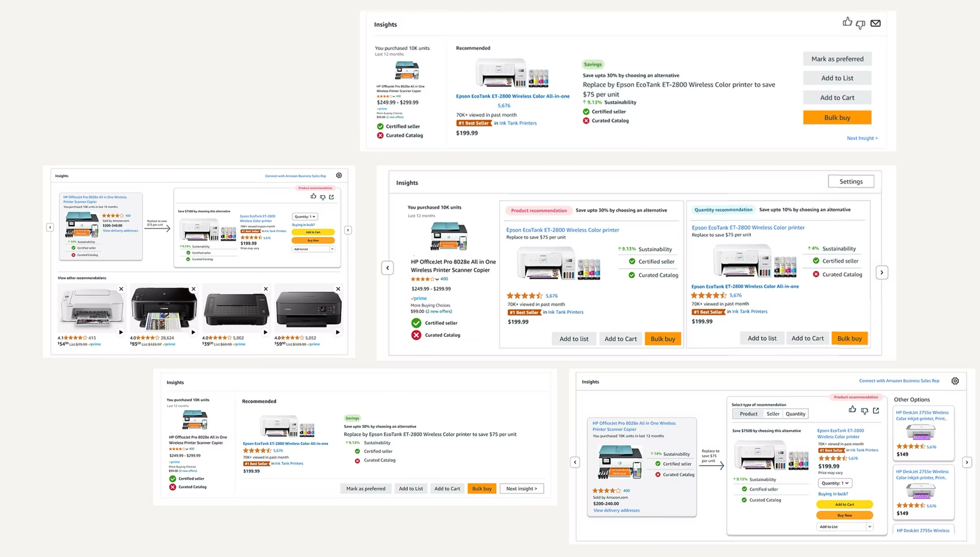Image resolution: width=980 pixels, height=557 pixels.
Task: Dismiss the recommendation card rated 28,624
Action: pyautogui.click(x=193, y=289)
